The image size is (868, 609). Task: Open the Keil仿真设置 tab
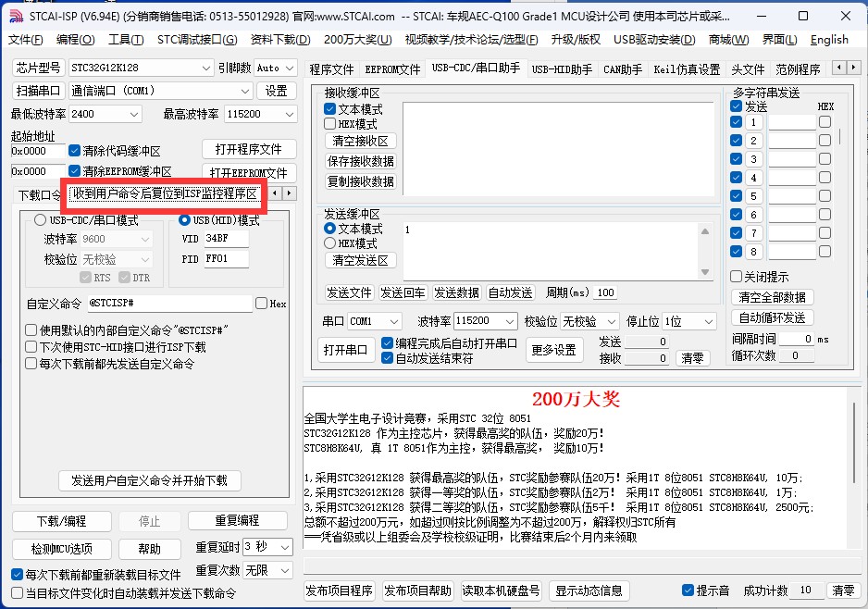point(687,69)
